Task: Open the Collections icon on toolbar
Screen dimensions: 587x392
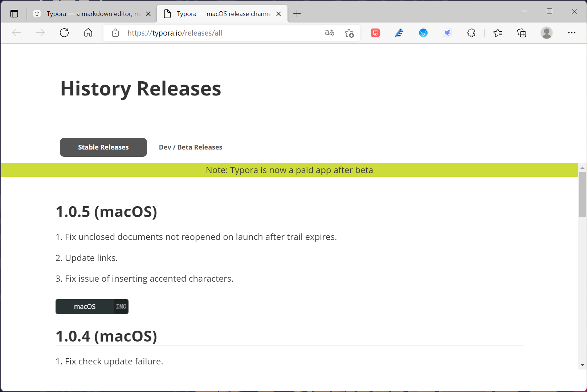Action: (522, 33)
